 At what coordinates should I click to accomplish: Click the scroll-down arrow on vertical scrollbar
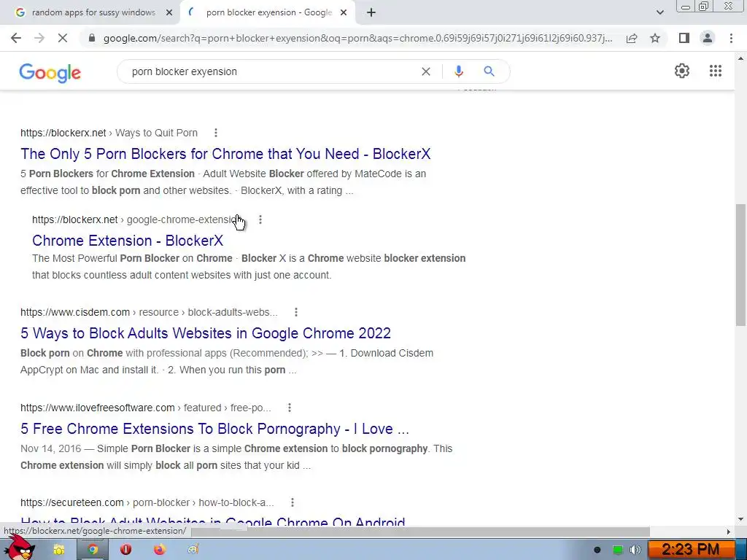(740, 519)
